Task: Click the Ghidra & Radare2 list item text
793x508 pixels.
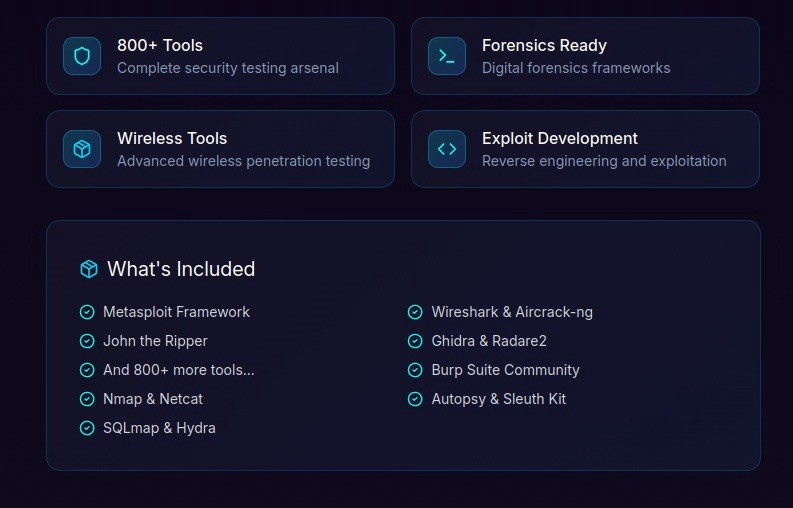Action: [489, 341]
